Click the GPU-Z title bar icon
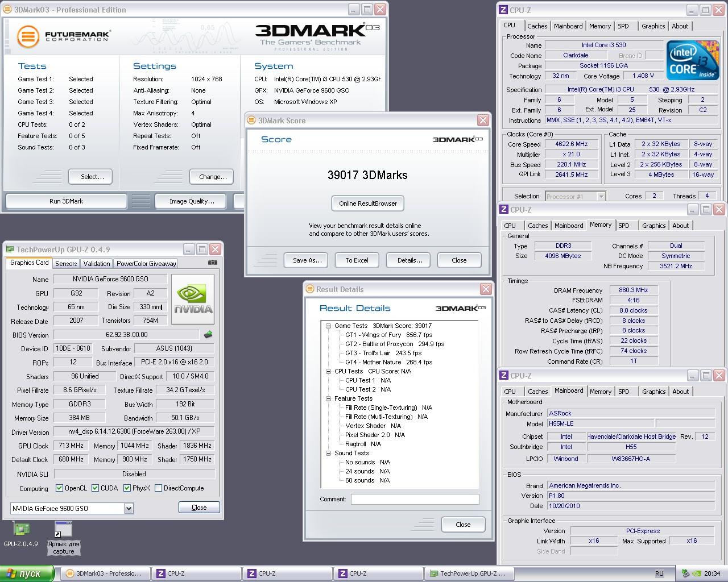 pos(10,249)
